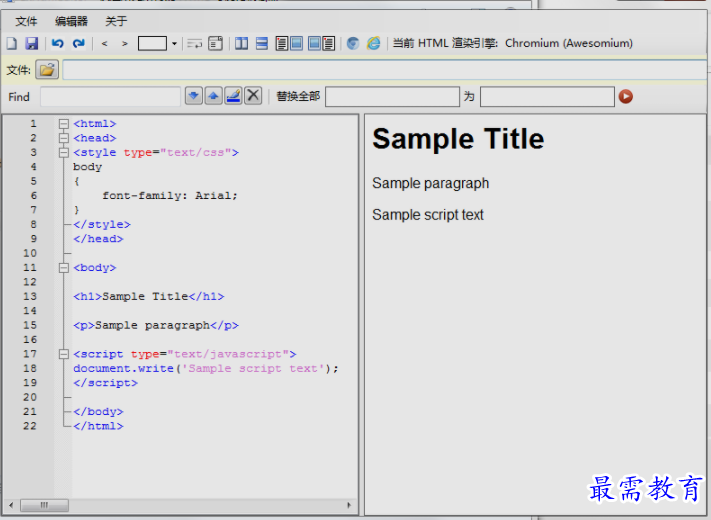711x520 pixels.
Task: Click 'Sample script text' in preview pane
Action: coord(428,215)
